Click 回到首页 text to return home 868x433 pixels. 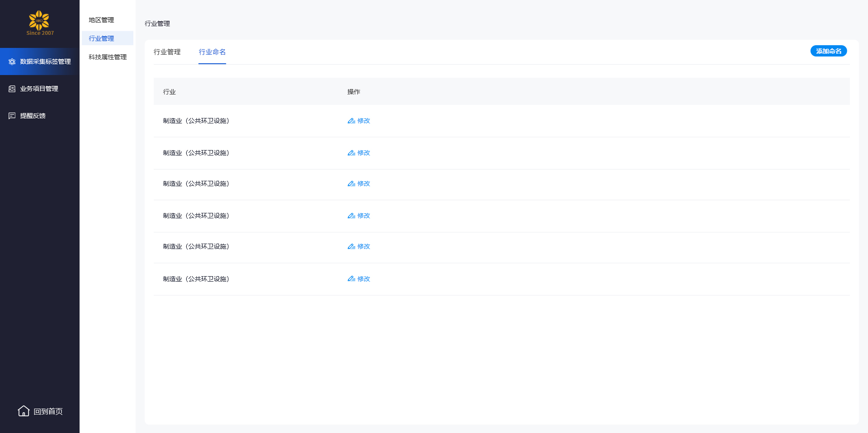48,411
